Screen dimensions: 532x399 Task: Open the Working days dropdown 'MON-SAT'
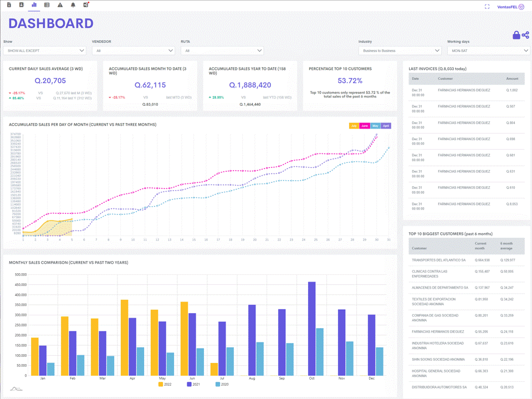(x=489, y=50)
